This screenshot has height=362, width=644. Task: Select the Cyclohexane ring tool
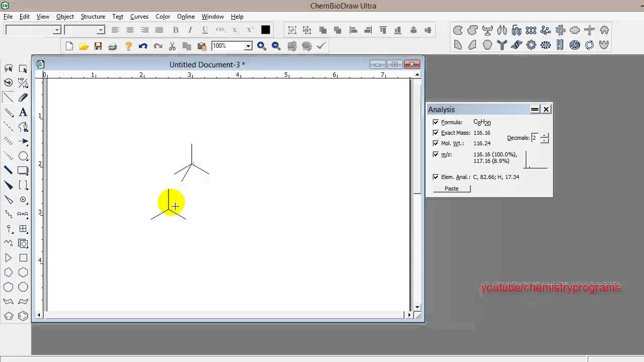click(23, 273)
